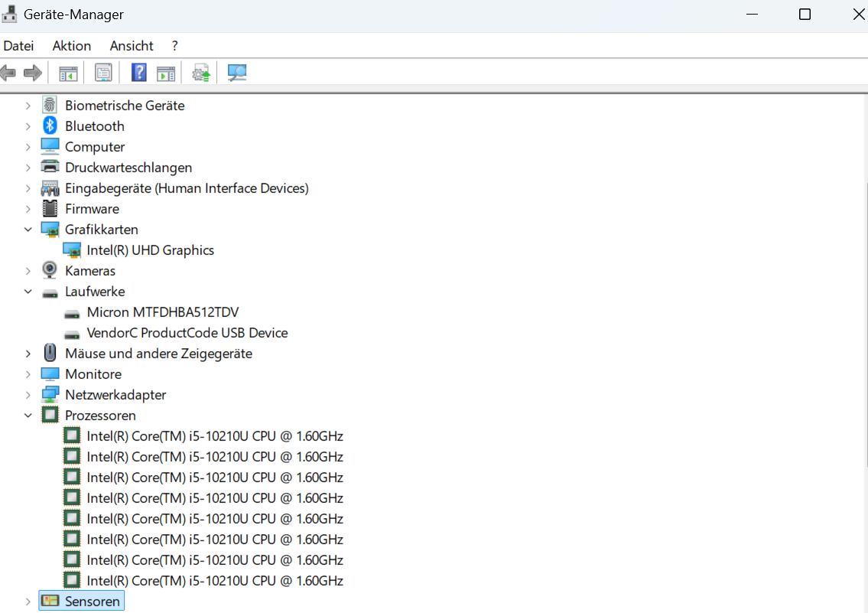868x613 pixels.
Task: Collapse the Laufwerke node
Action: (x=28, y=292)
